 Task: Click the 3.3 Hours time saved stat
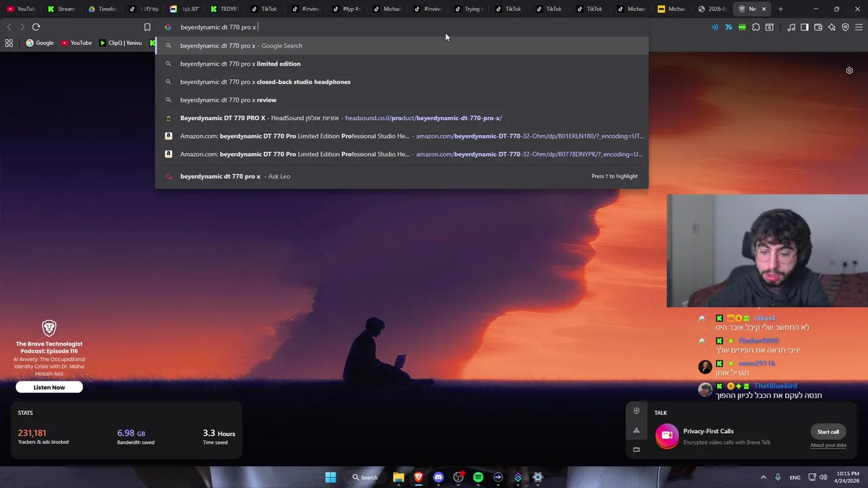[x=219, y=436]
